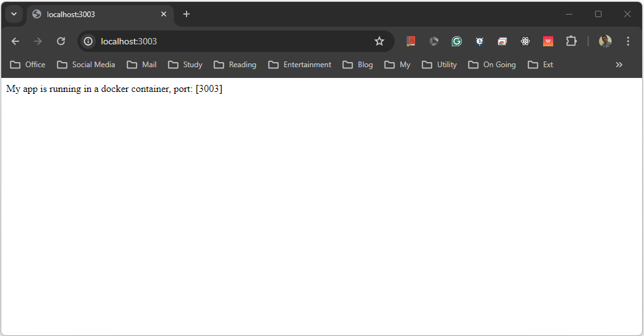644x336 pixels.
Task: Open the Mail bookmarks folder
Action: pos(141,65)
